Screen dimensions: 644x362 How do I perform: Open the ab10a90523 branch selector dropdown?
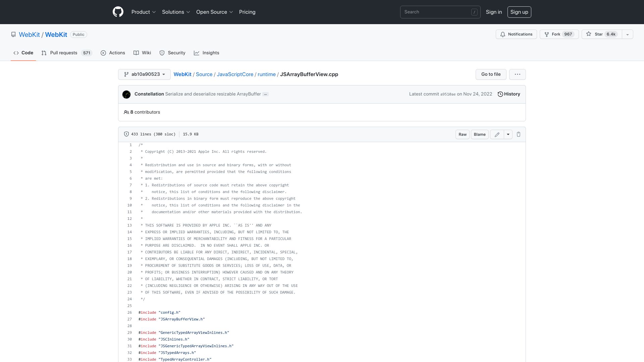point(144,74)
